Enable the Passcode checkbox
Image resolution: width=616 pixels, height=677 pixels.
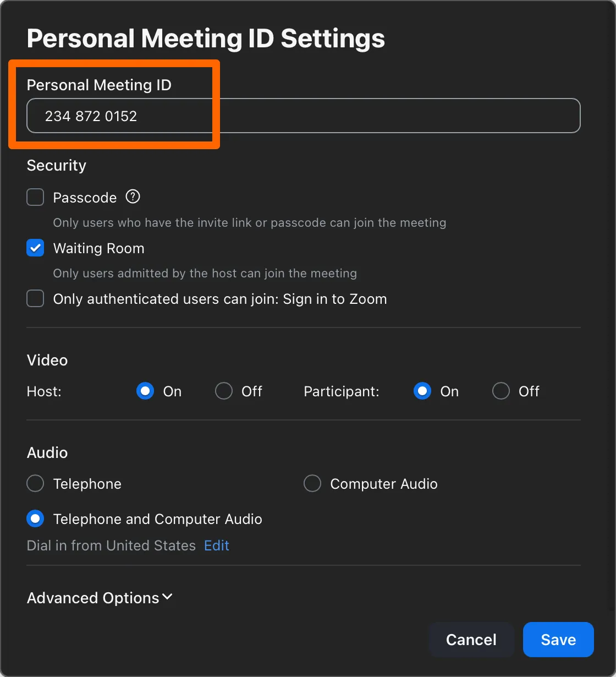coord(35,197)
